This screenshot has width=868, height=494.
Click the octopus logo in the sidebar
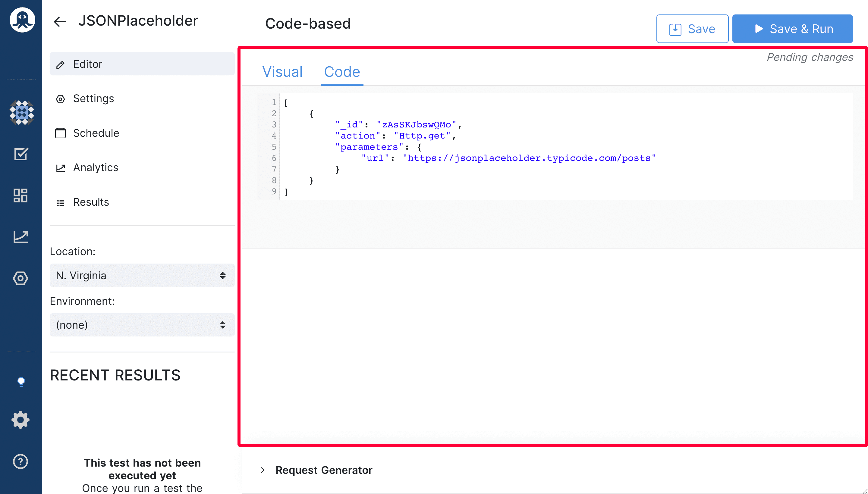pos(22,20)
